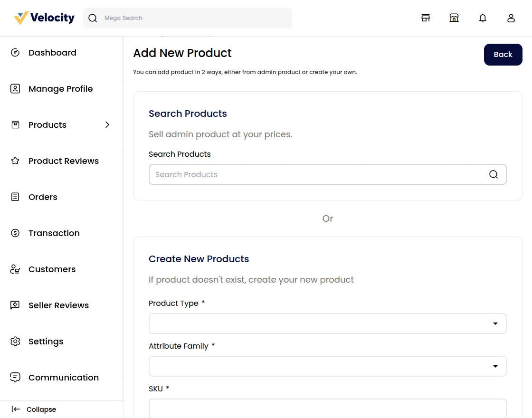Click the Transaction dollar icon
Viewport: 532px width, 418px height.
pos(15,233)
